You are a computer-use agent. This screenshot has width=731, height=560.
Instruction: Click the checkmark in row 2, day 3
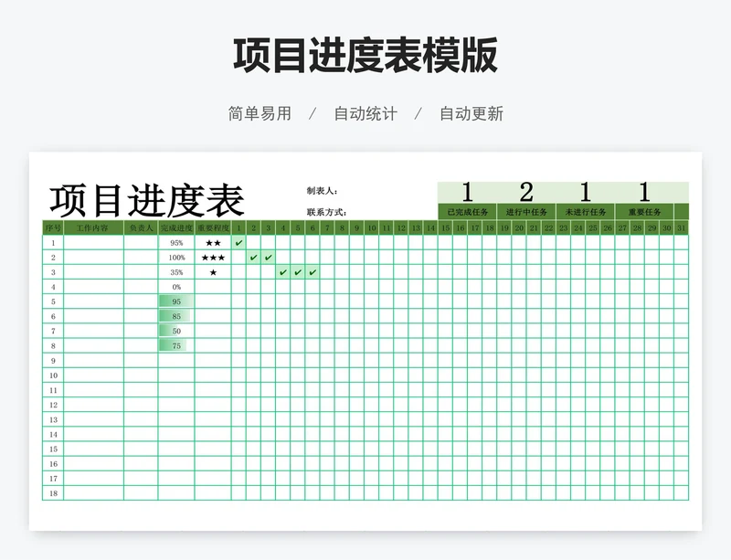point(269,258)
